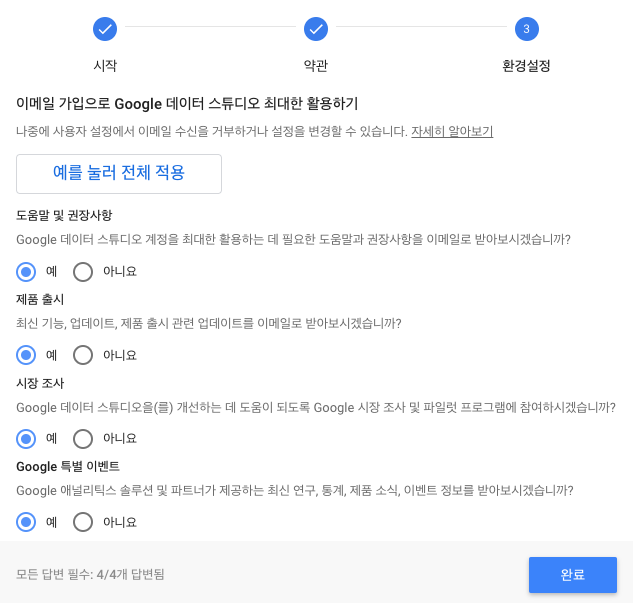Select 아니요 for 제품 출시
The width and height of the screenshot is (633, 603).
(83, 355)
